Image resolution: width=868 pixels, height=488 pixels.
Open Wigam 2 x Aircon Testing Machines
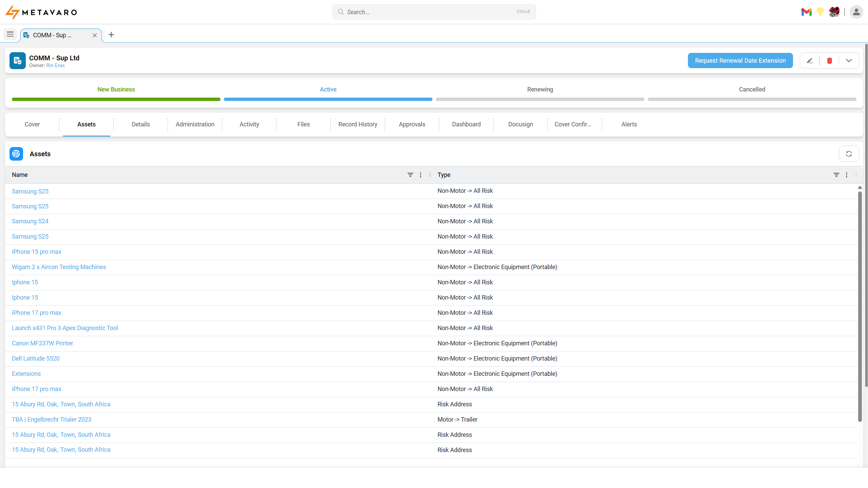(x=59, y=267)
